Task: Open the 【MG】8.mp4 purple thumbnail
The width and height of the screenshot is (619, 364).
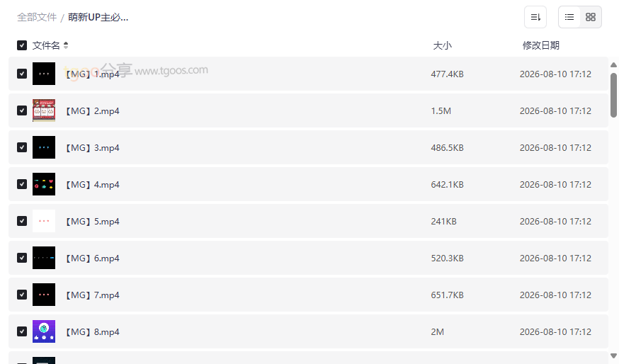Action: tap(44, 331)
